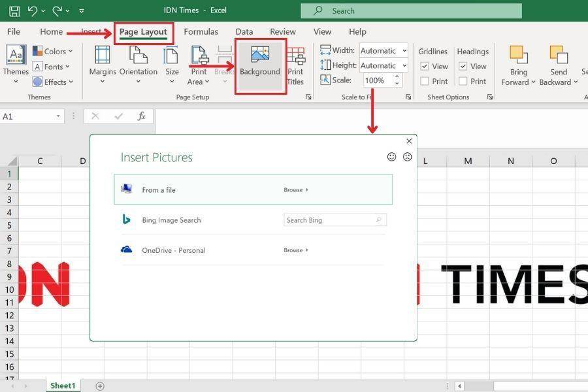Click the Bing search magnifier icon

(x=379, y=220)
